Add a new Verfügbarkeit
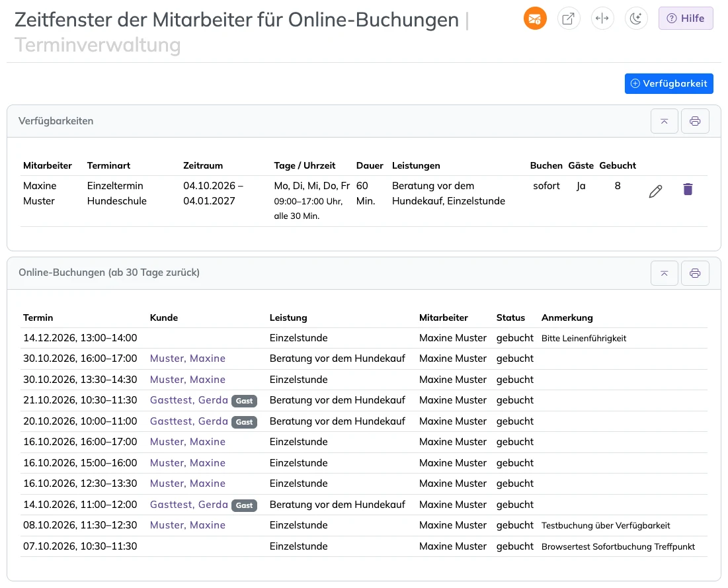This screenshot has height=588, width=728. (x=668, y=83)
